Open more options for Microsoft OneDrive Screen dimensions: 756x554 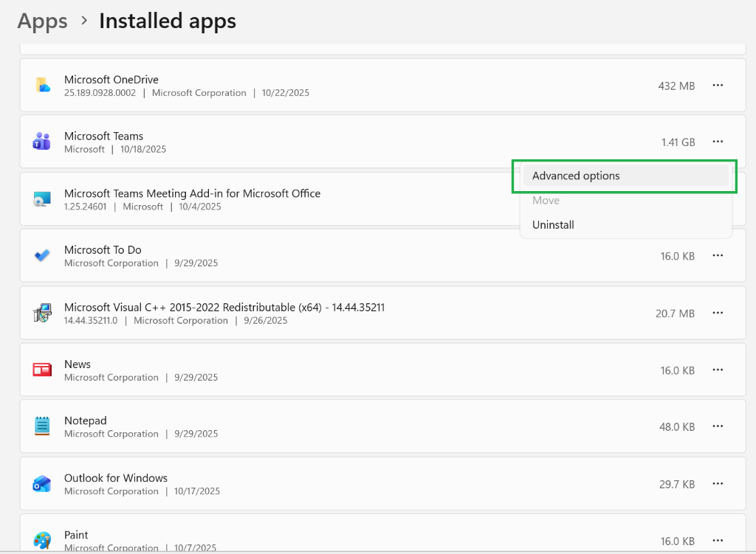point(718,86)
